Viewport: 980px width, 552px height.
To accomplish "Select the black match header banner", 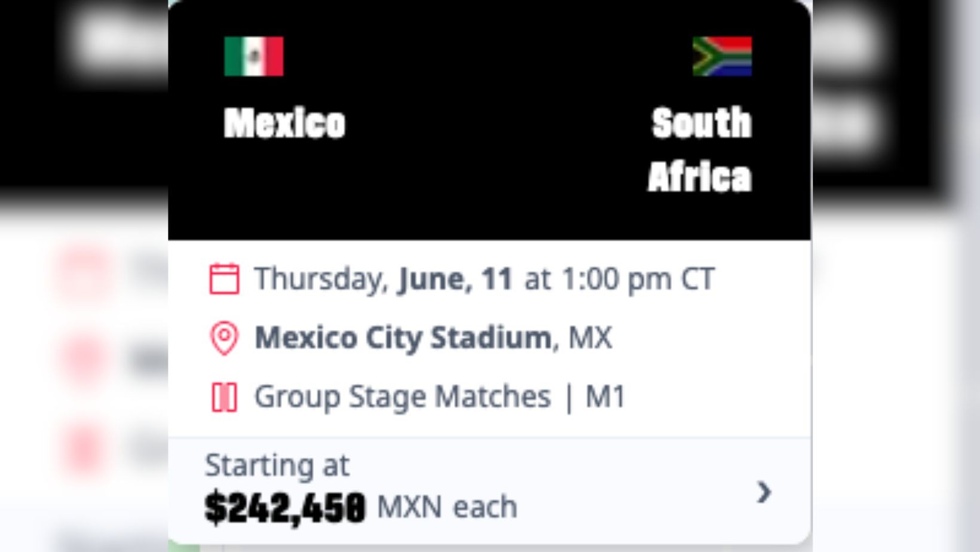I will coord(490,119).
